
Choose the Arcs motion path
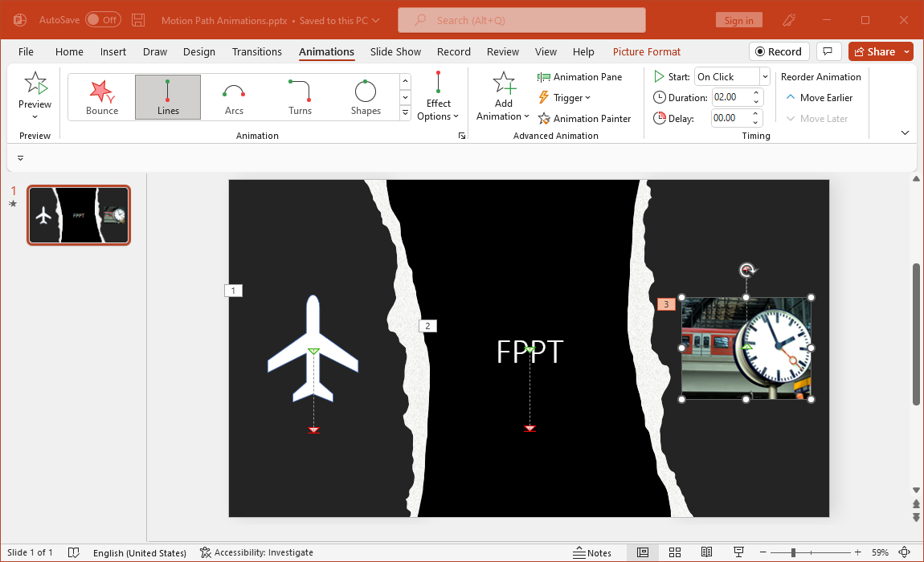tap(234, 97)
